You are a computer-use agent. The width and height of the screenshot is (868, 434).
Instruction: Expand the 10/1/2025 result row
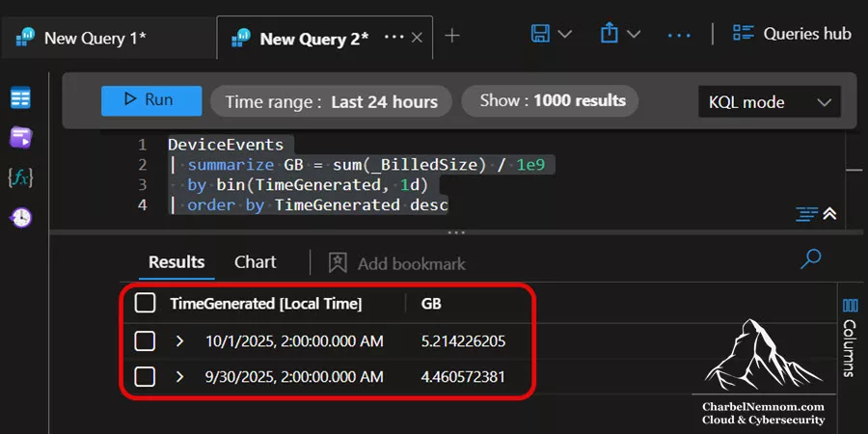click(x=178, y=341)
